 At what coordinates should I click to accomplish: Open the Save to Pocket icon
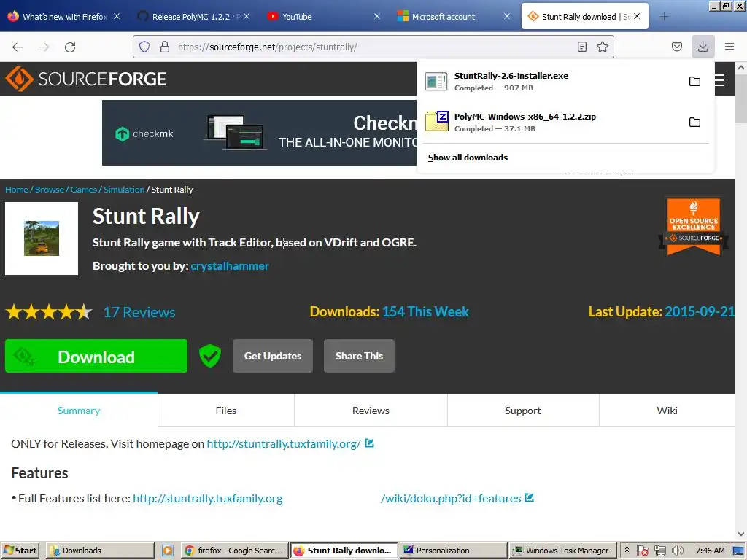click(676, 47)
